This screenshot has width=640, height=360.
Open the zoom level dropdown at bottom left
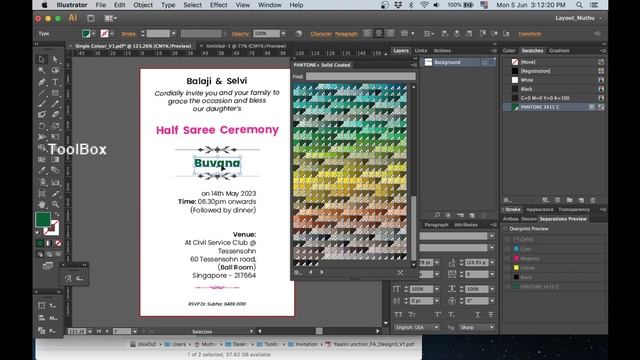coord(90,331)
